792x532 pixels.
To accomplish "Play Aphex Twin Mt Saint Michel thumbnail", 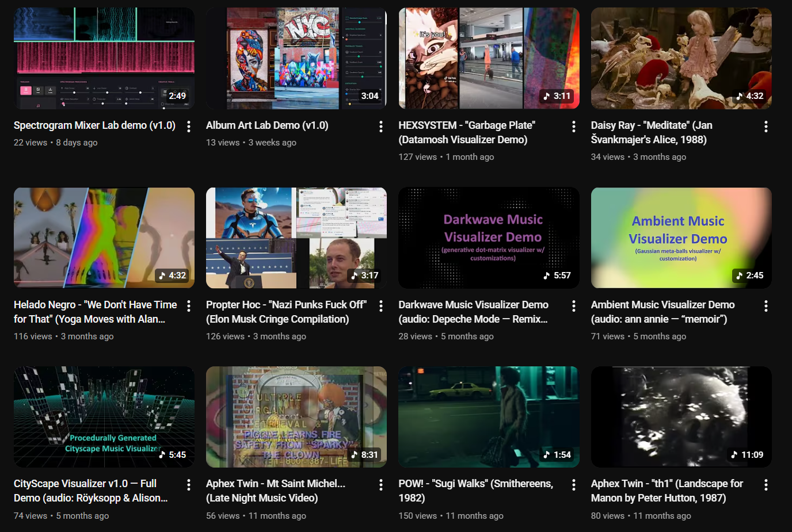I will (296, 417).
